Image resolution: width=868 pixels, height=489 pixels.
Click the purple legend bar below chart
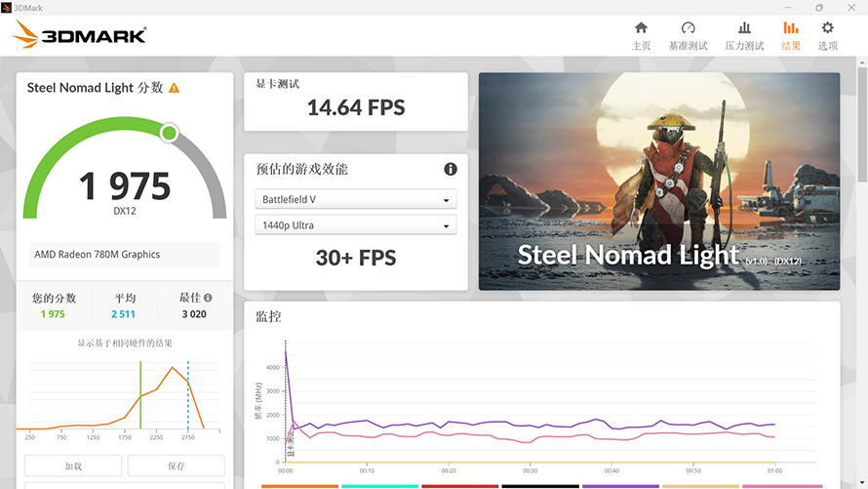(620, 486)
